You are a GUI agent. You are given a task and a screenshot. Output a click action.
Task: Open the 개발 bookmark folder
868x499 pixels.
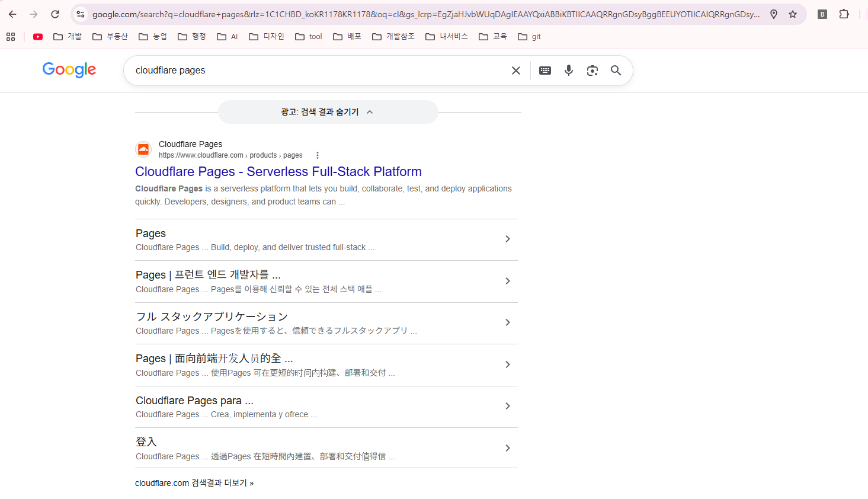point(68,37)
